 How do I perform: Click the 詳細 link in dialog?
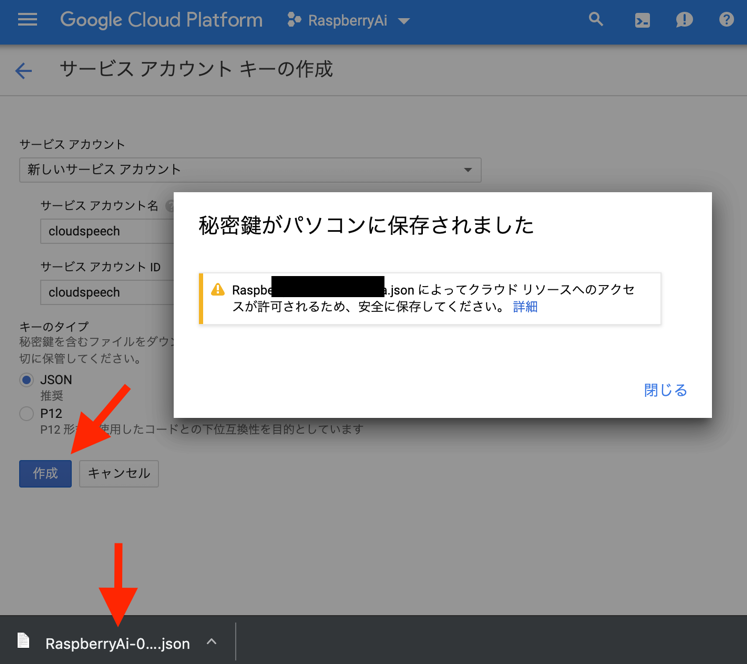coord(525,306)
